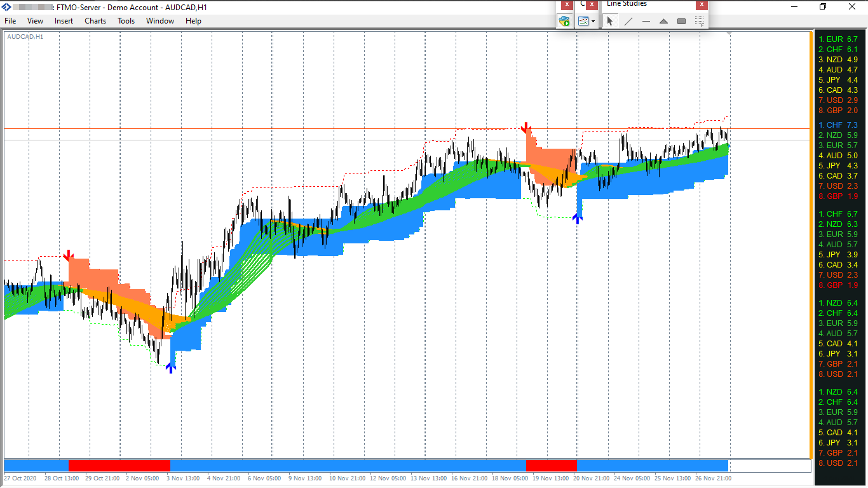This screenshot has width=868, height=488.
Task: Click the red sell arrow near 19 Nov
Action: pyautogui.click(x=526, y=128)
